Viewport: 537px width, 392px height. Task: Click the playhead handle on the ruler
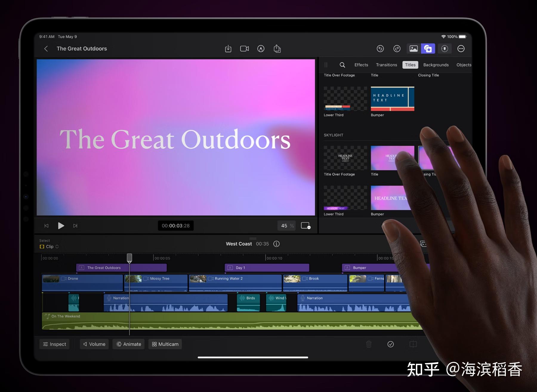tap(129, 258)
